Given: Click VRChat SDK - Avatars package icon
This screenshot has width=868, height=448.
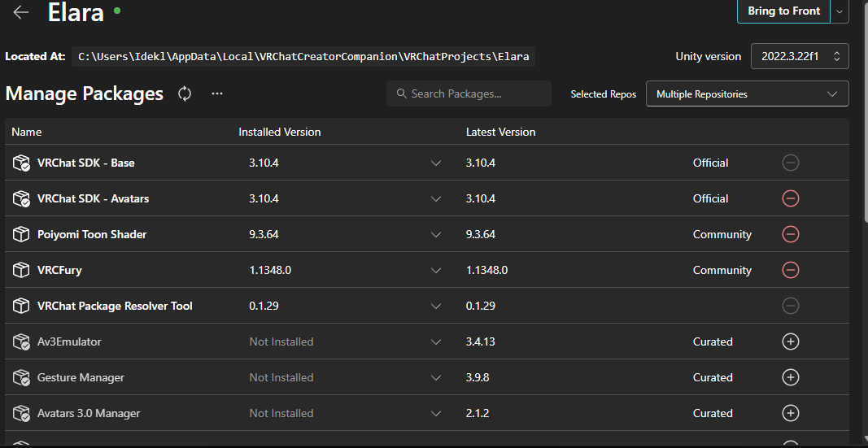Looking at the screenshot, I should [21, 198].
